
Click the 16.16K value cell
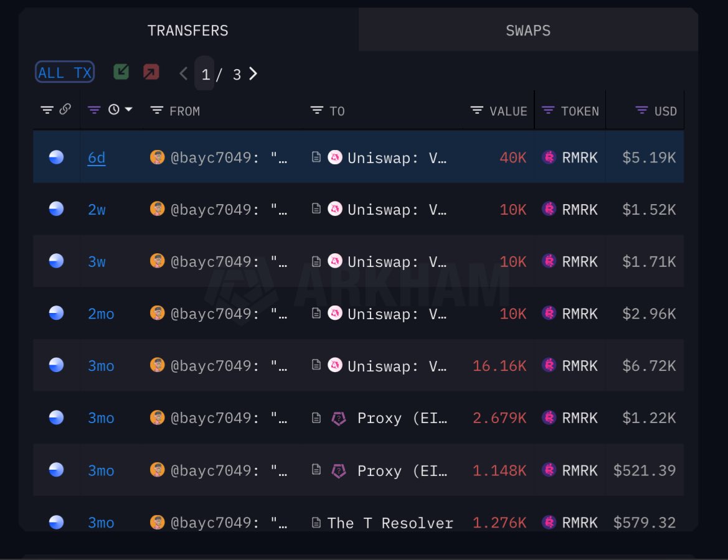tap(499, 366)
